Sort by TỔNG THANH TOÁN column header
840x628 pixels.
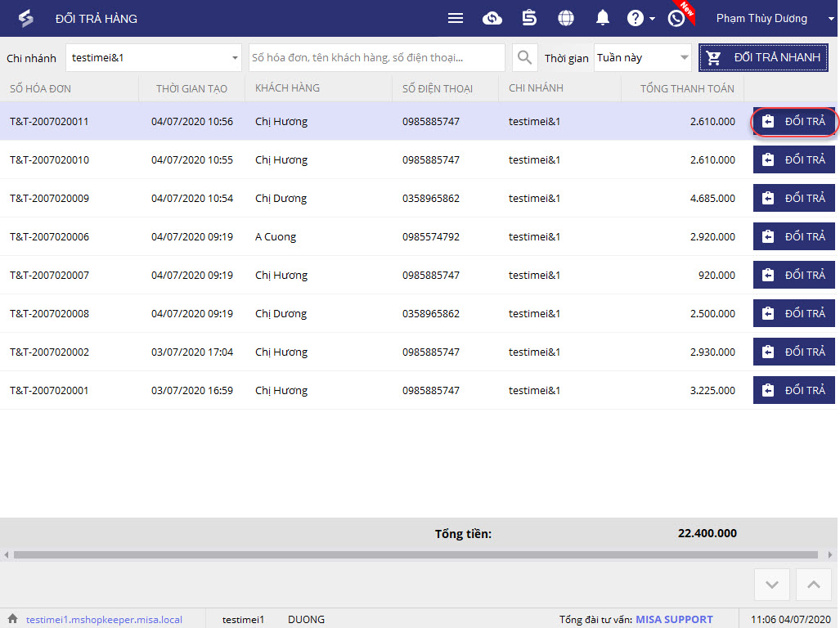[686, 88]
